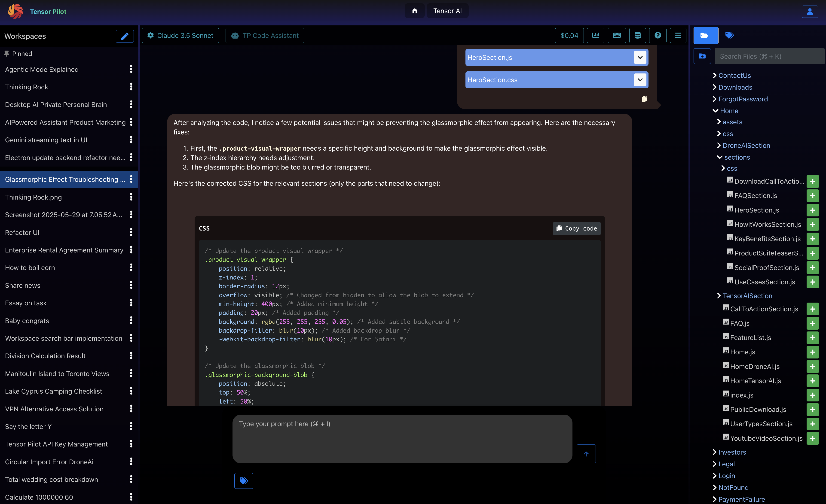Open the usage statistics bar chart icon
The height and width of the screenshot is (504, 826).
(x=596, y=35)
